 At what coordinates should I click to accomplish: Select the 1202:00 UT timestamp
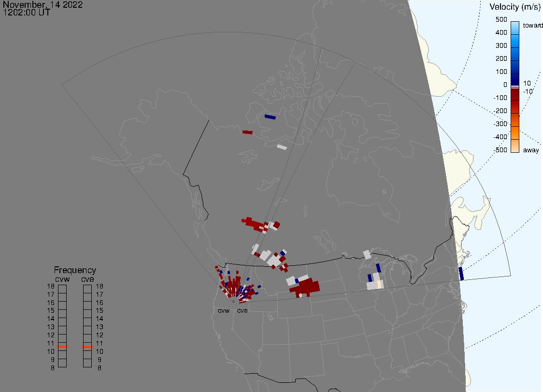(27, 13)
